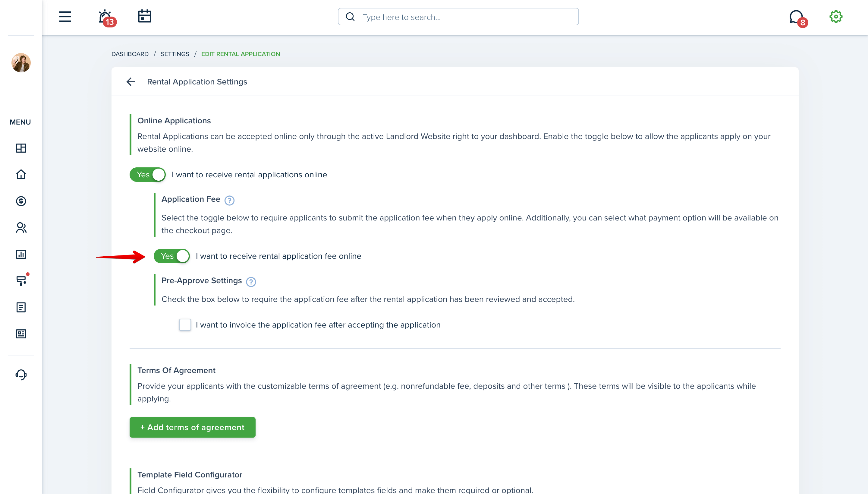Open the calendar icon in top bar
The image size is (868, 494).
tap(144, 16)
